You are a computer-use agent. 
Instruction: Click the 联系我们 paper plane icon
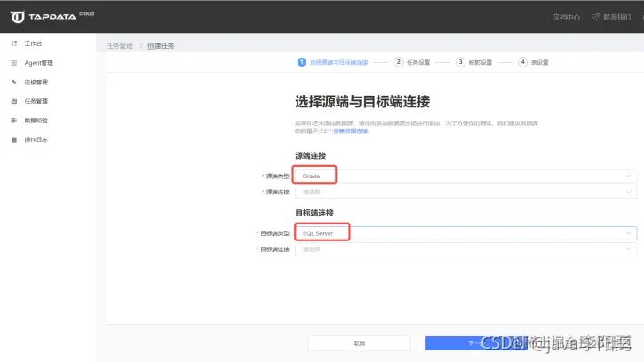tap(595, 17)
